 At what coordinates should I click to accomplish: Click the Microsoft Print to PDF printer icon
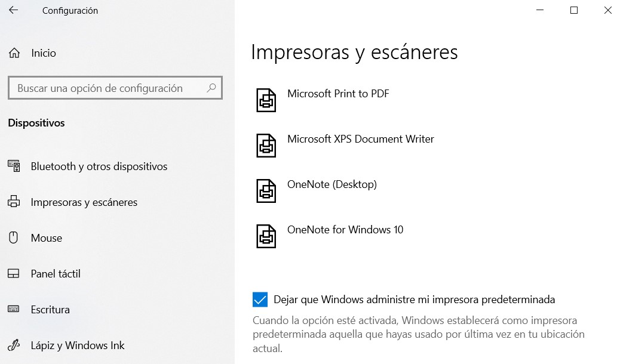(266, 100)
